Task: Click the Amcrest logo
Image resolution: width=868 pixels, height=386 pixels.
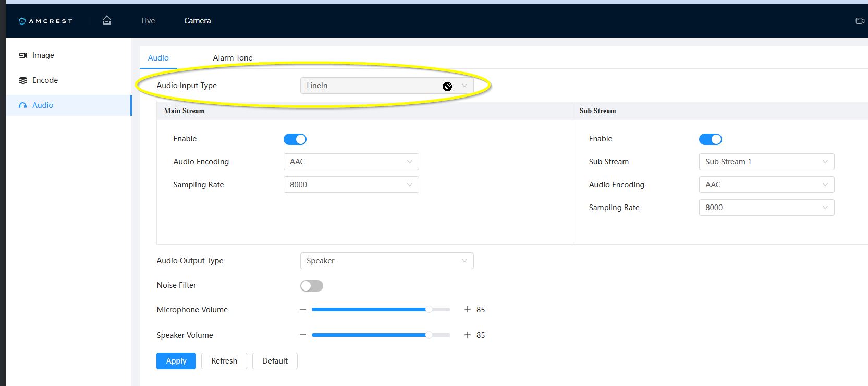Action: (x=45, y=21)
